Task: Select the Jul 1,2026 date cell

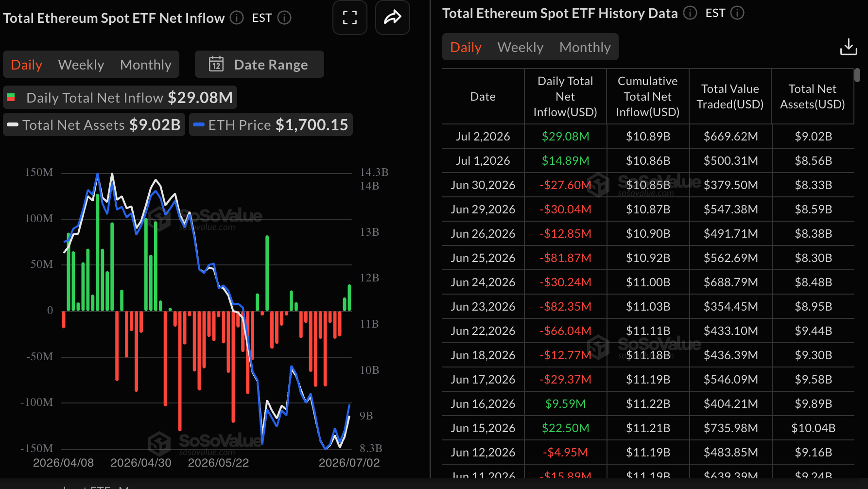Action: pyautogui.click(x=483, y=161)
